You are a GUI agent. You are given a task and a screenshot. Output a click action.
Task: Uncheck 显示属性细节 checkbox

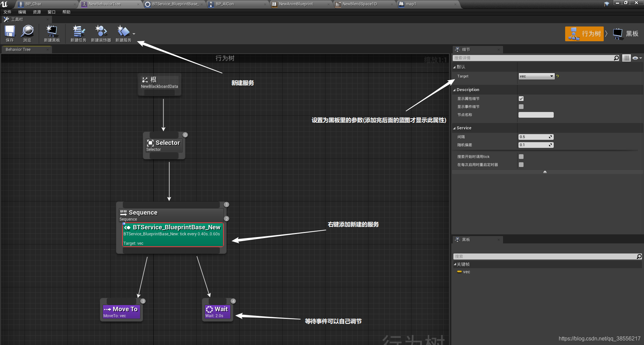point(521,99)
